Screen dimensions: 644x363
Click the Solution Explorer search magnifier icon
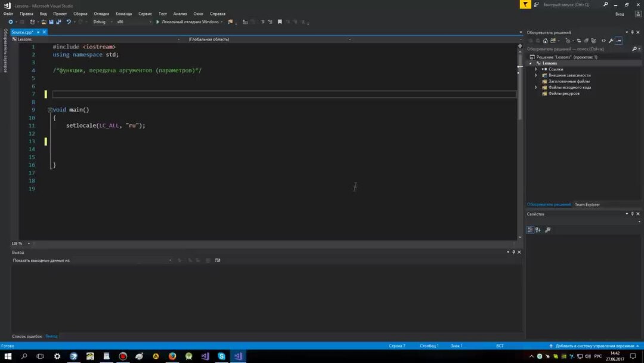(634, 49)
